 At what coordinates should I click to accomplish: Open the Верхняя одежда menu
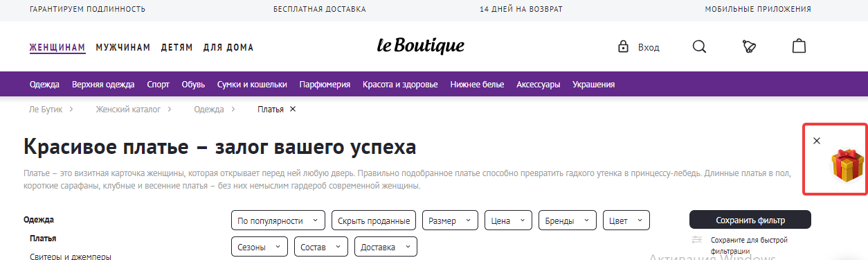[x=103, y=85]
